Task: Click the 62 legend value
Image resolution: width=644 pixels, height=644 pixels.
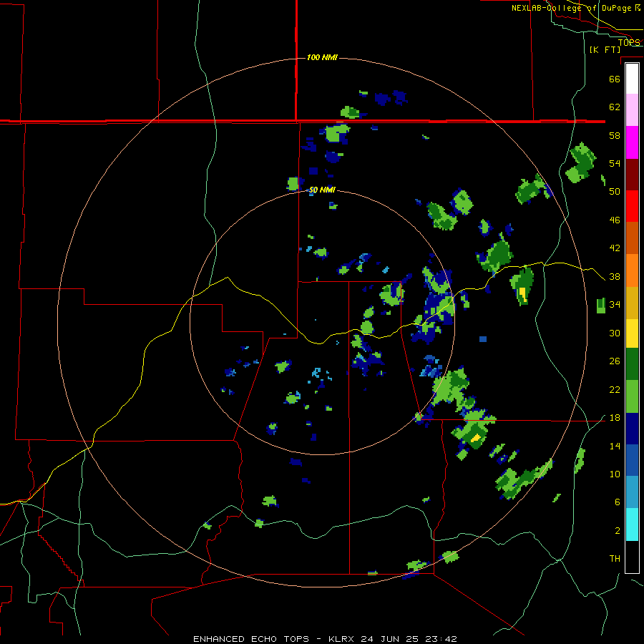Action: pos(615,107)
